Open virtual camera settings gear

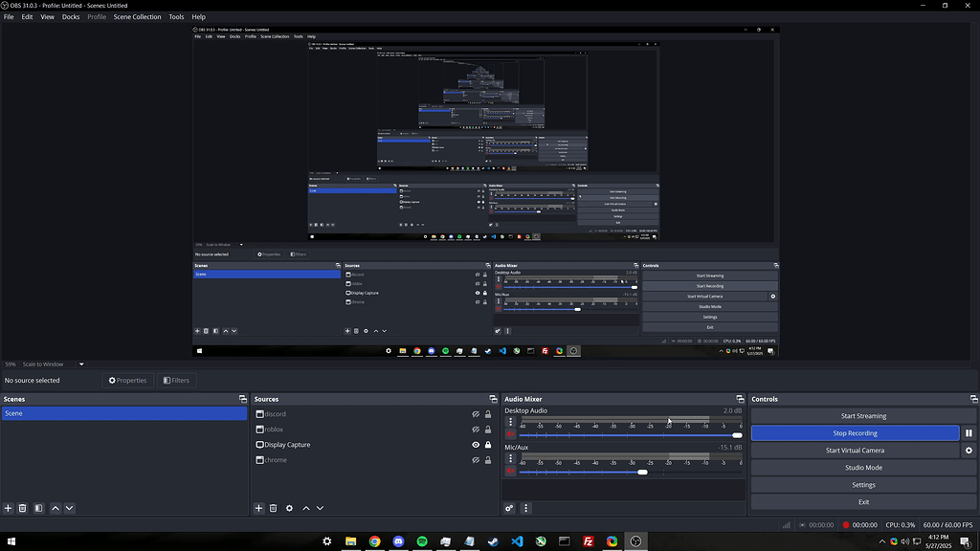969,451
